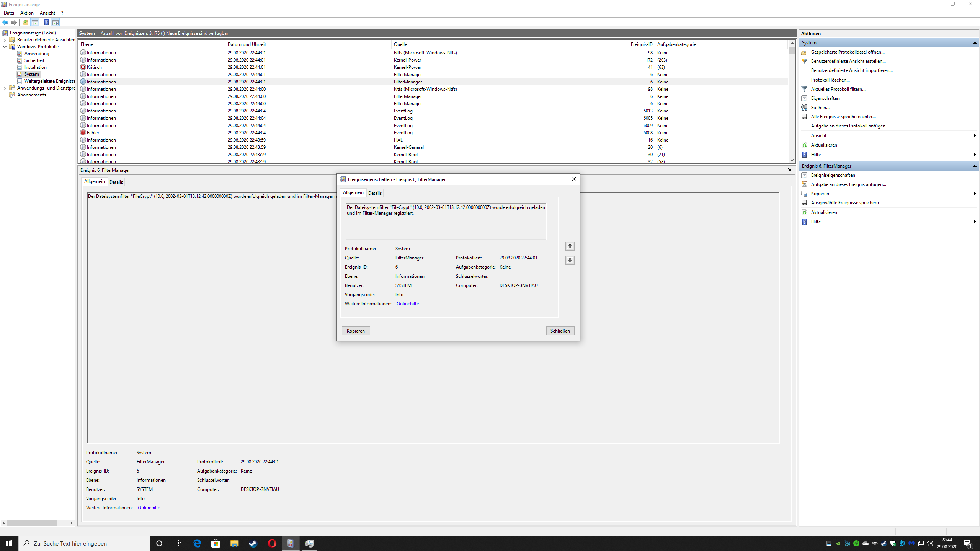
Task: Expand Benutzerdefinierte Ansichten tree node
Action: click(x=5, y=40)
